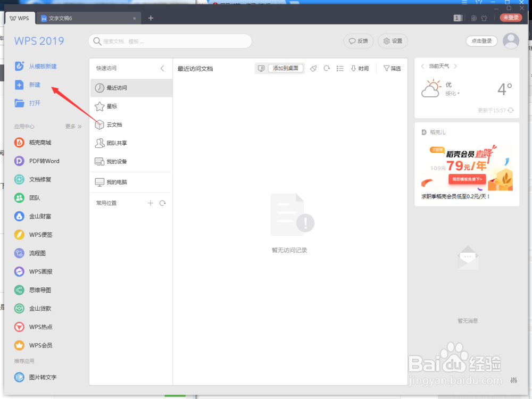Screen dimensions: 532x399
Task: Switch to list view icon
Action: pyautogui.click(x=340, y=69)
